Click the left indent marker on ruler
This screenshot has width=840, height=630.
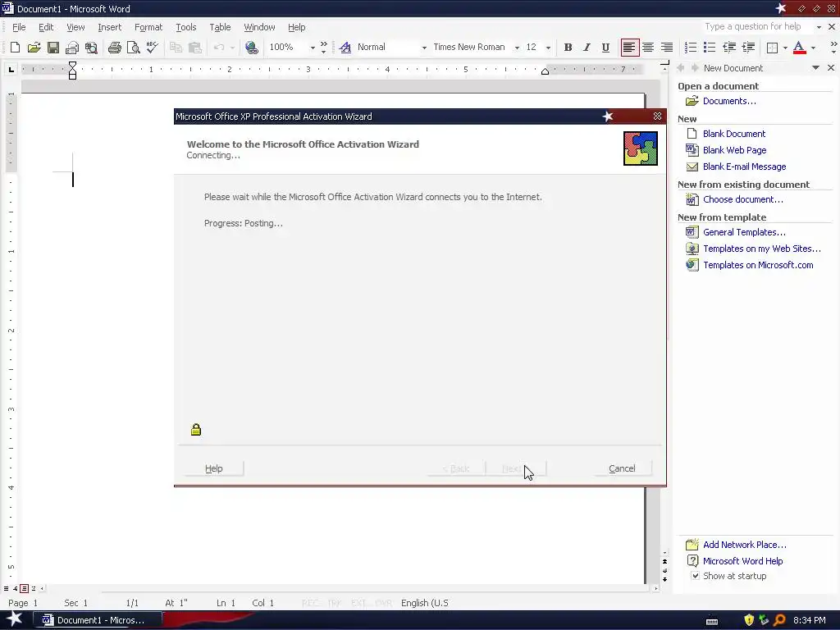pos(72,76)
